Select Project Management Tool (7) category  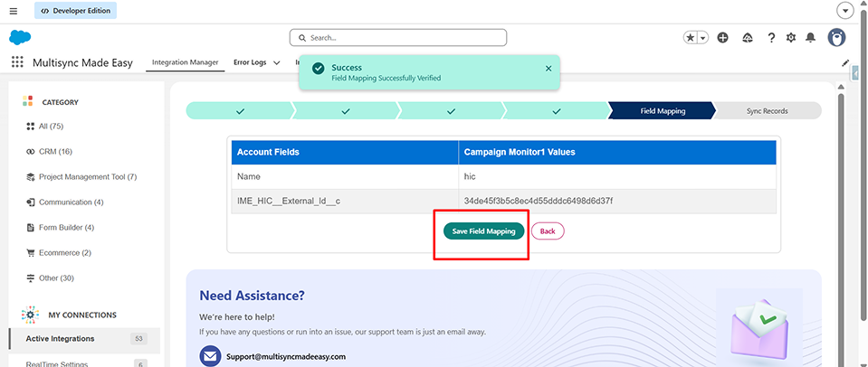pyautogui.click(x=88, y=177)
